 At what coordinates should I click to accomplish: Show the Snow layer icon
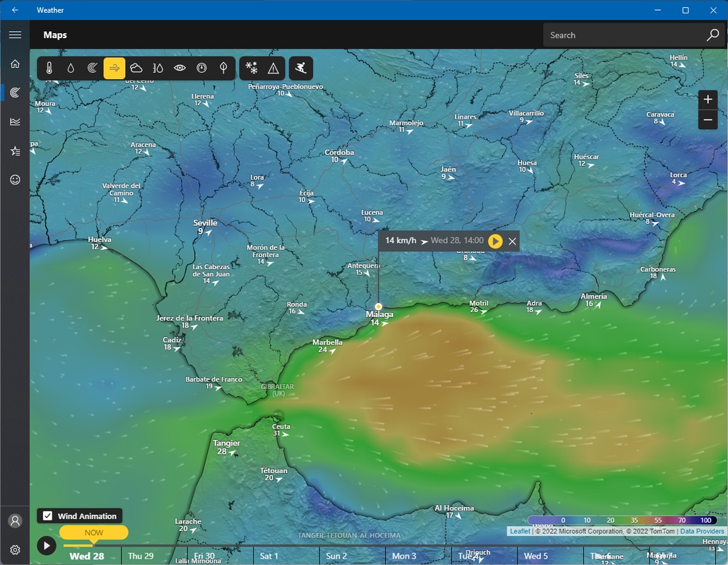click(252, 69)
